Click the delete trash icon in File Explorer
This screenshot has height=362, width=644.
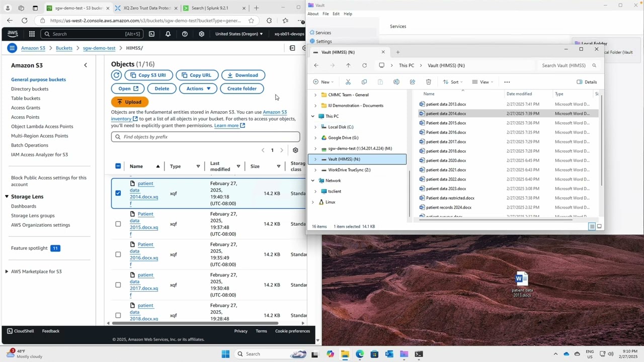[x=429, y=82]
